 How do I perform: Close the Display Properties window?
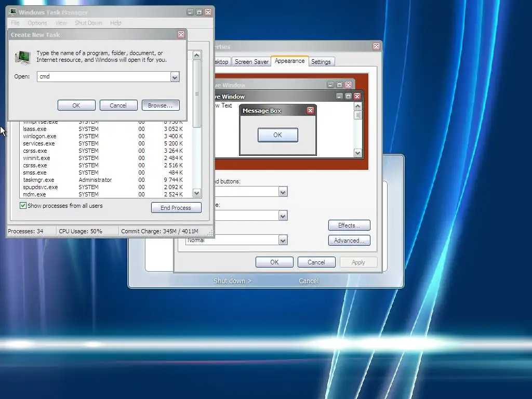(376, 46)
